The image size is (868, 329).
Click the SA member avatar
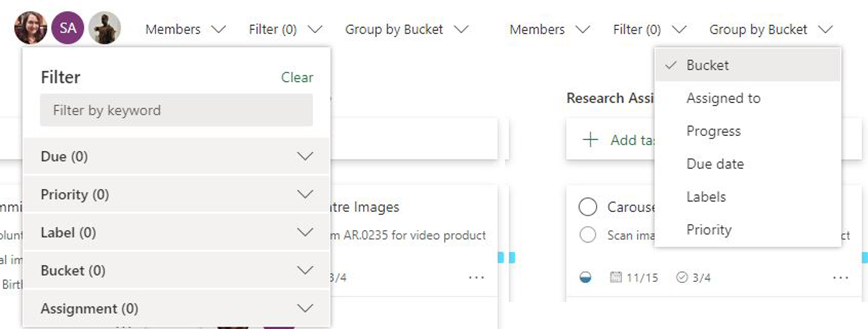pos(67,28)
